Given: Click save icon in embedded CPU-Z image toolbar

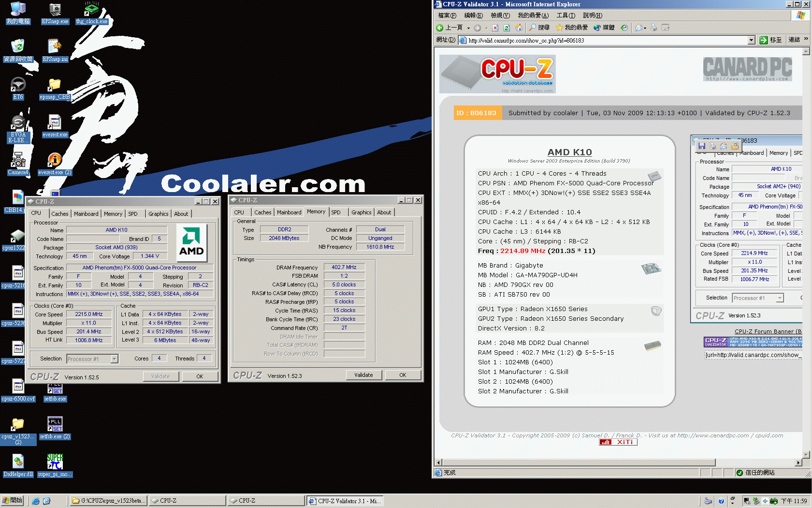Looking at the screenshot, I should pyautogui.click(x=702, y=146).
